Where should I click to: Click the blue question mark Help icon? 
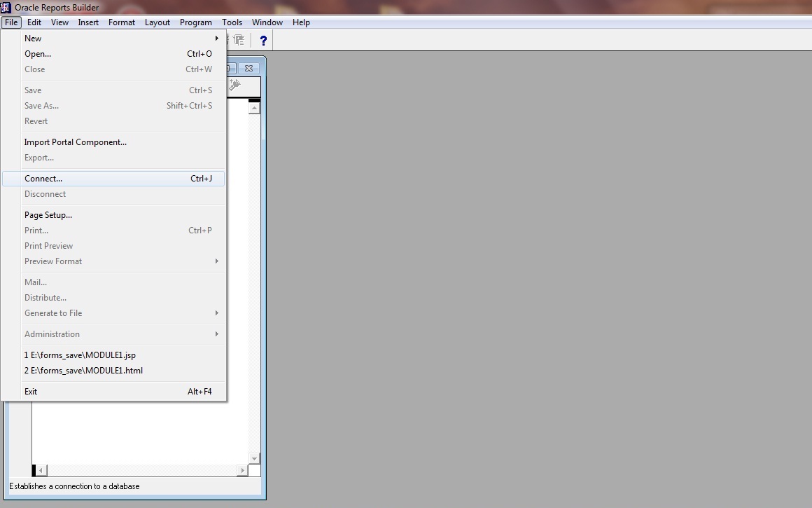coord(263,41)
